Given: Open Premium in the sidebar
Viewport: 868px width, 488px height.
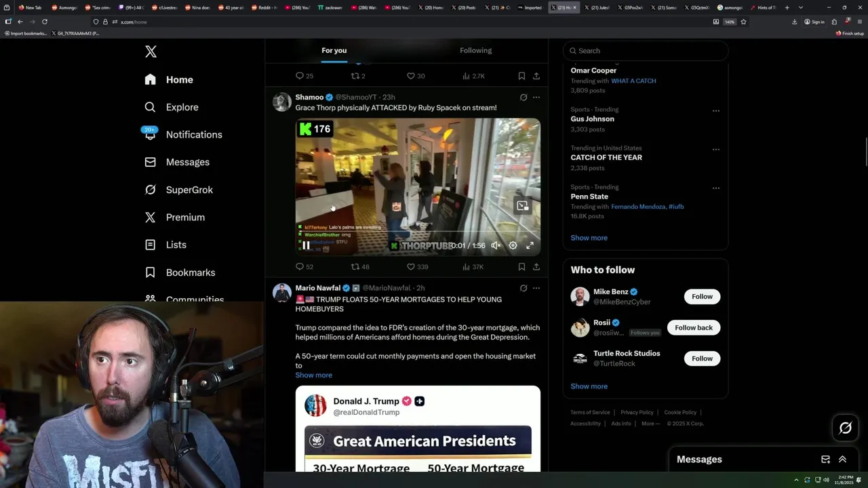Looking at the screenshot, I should point(175,217).
